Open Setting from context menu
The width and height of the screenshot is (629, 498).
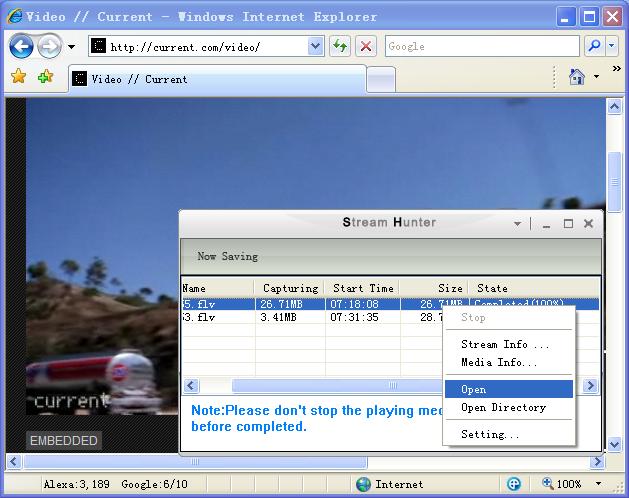click(x=509, y=434)
